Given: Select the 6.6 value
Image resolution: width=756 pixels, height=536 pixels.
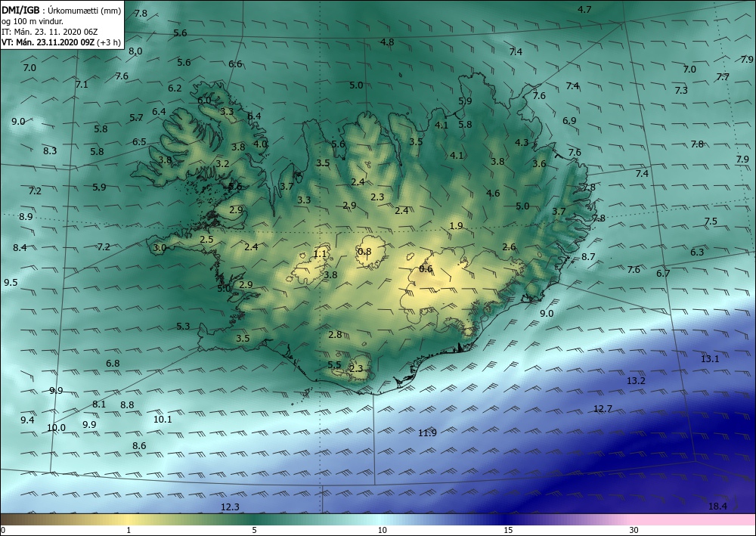Looking at the screenshot, I should (x=235, y=64).
